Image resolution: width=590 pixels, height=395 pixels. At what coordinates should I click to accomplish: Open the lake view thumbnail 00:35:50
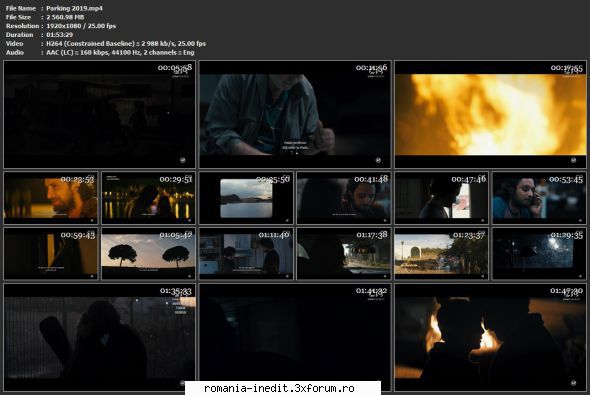coord(246,198)
